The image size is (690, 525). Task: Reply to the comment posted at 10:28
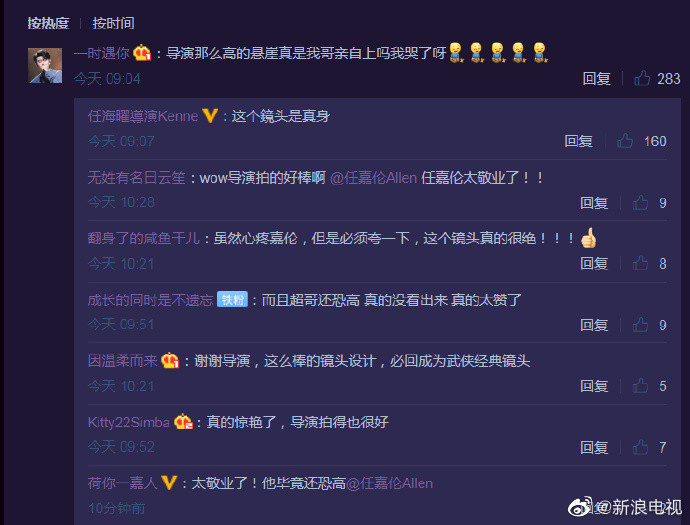[594, 203]
